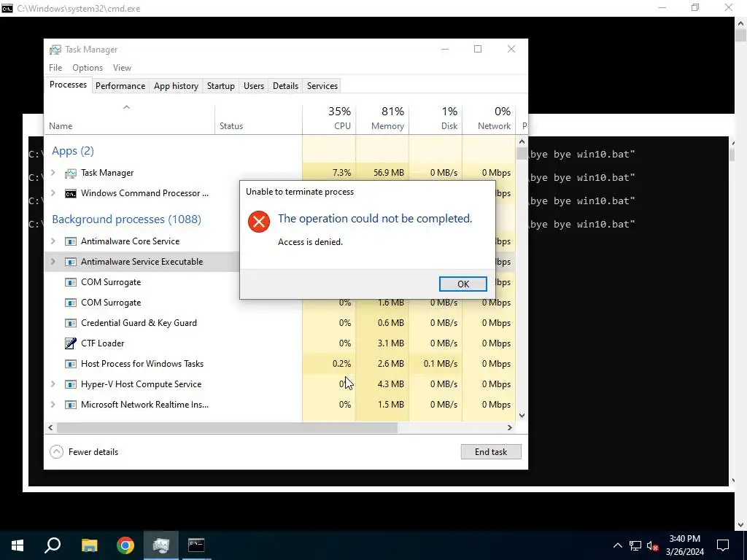The width and height of the screenshot is (747, 560).
Task: Dismiss the error dialog with OK
Action: pos(462,284)
